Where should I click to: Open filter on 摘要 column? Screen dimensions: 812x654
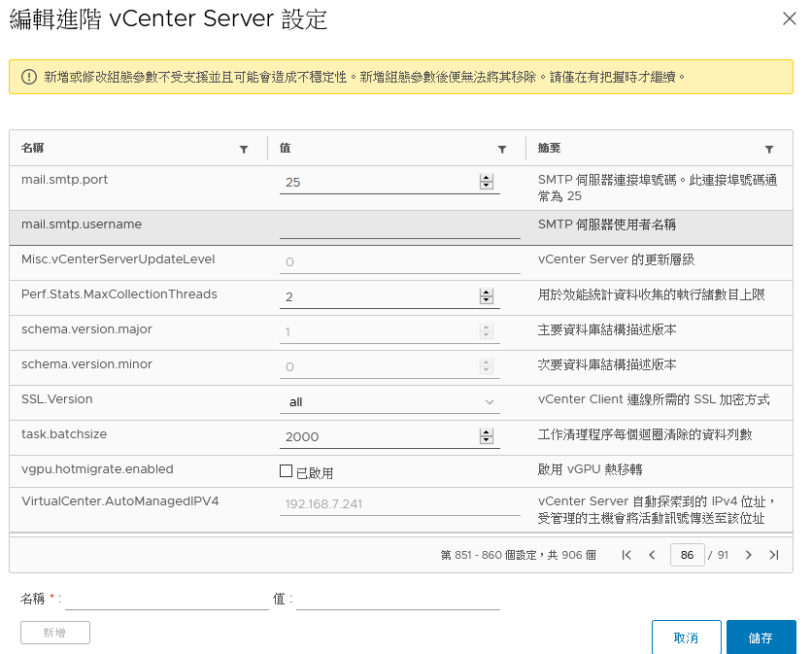769,150
